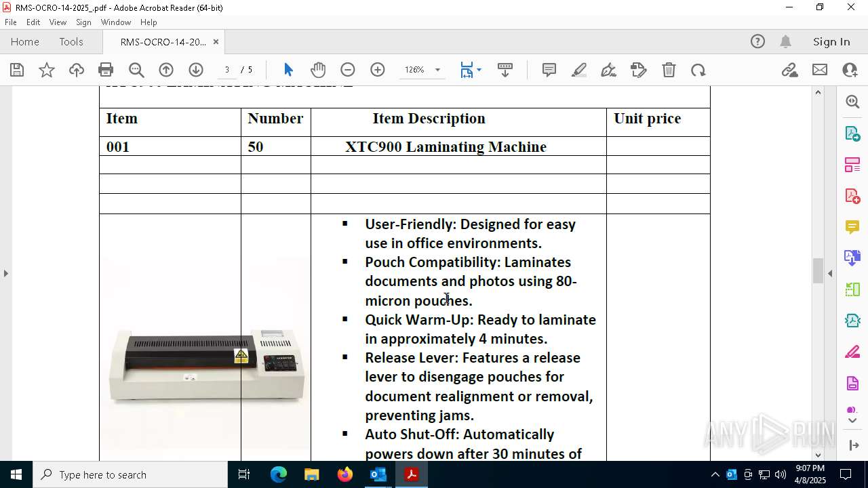
Task: Go to the next page with down arrow
Action: [x=196, y=70]
